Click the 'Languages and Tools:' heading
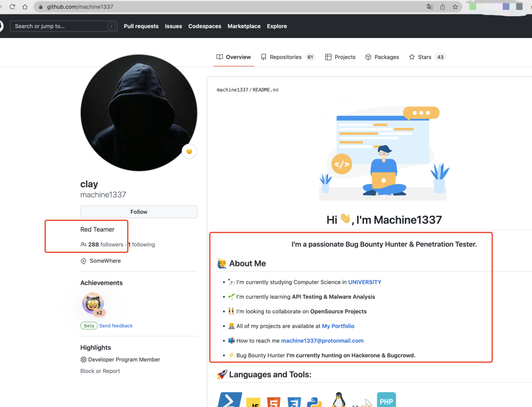Screen dimensions: 532x407 [x=270, y=374]
